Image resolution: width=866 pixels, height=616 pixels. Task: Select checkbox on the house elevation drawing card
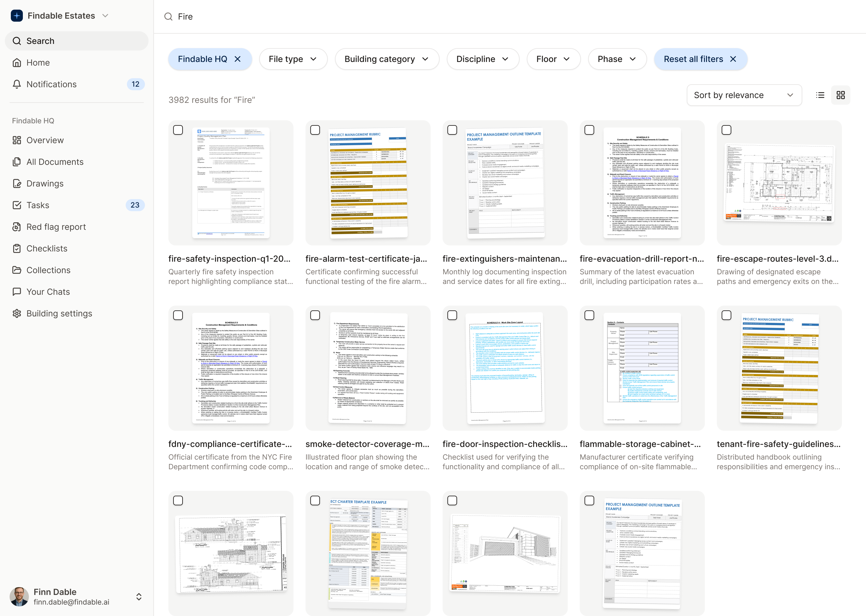coord(178,501)
